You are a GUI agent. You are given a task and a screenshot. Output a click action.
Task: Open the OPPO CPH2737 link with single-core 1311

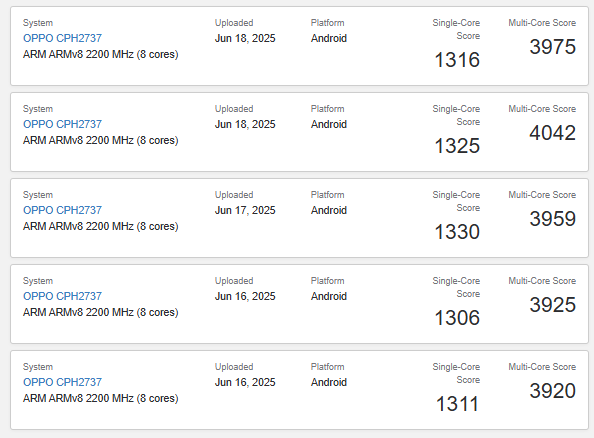point(63,382)
